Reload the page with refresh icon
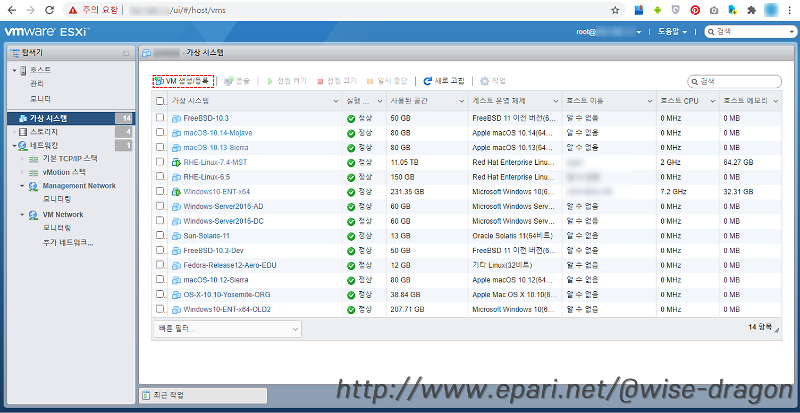800x413 pixels. pos(49,10)
